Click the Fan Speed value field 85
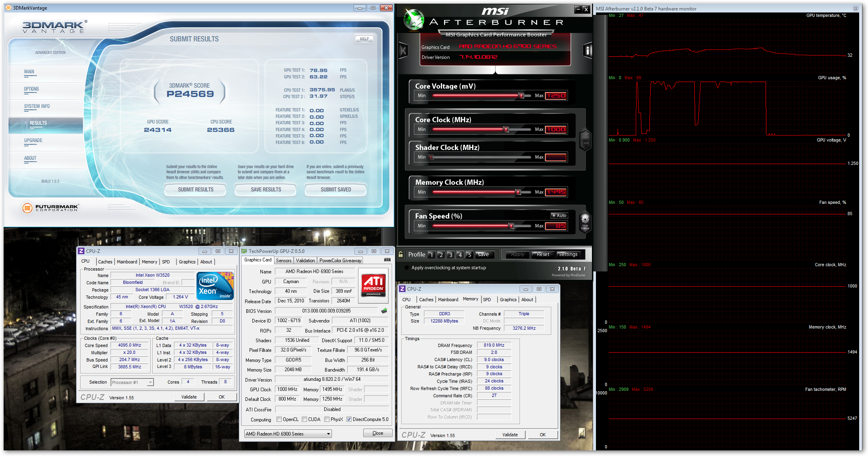This screenshot has width=868, height=456. click(556, 226)
